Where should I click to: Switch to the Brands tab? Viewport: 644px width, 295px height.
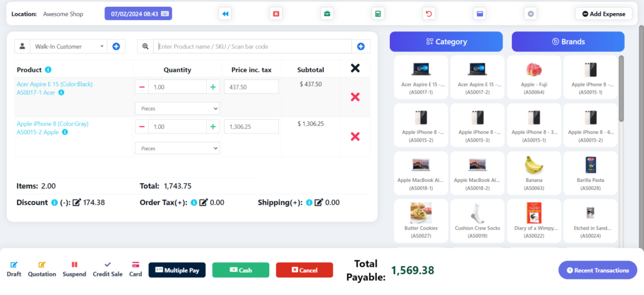point(568,42)
